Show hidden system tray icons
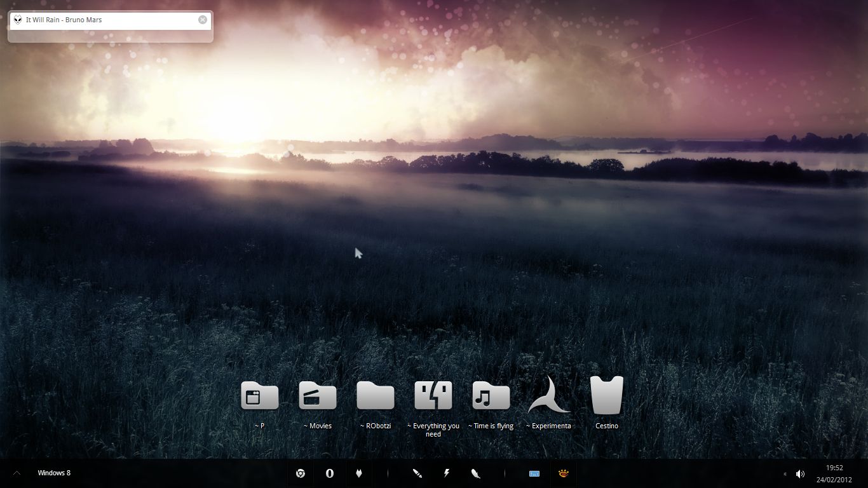The height and width of the screenshot is (488, 868). (785, 474)
